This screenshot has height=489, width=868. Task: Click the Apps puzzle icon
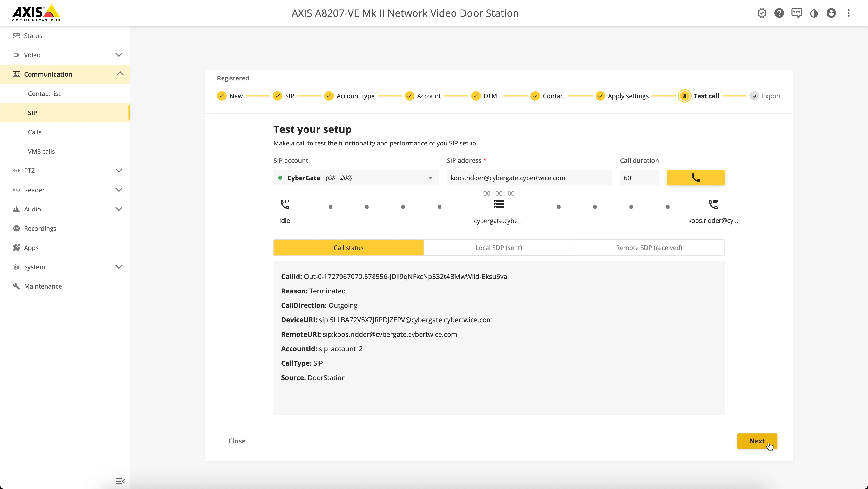tap(16, 248)
